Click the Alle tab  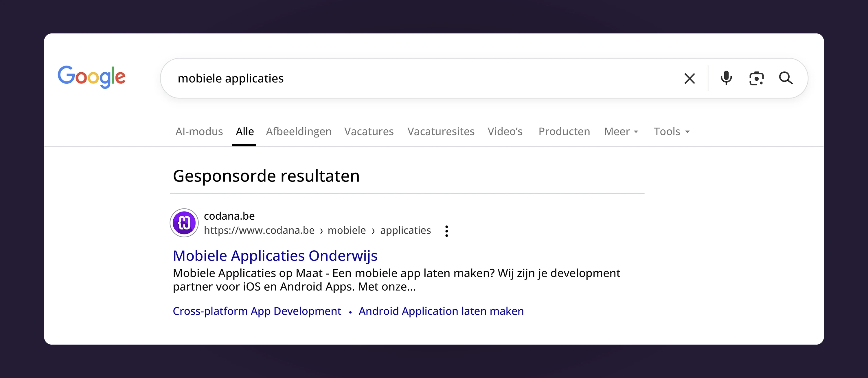coord(244,131)
